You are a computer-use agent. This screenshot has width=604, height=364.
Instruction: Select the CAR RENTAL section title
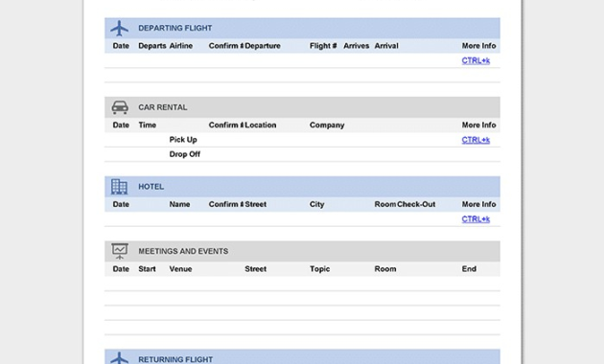[163, 107]
